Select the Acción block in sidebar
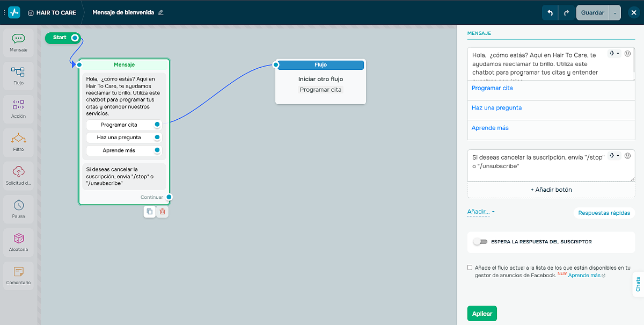644x325 pixels. point(18,110)
